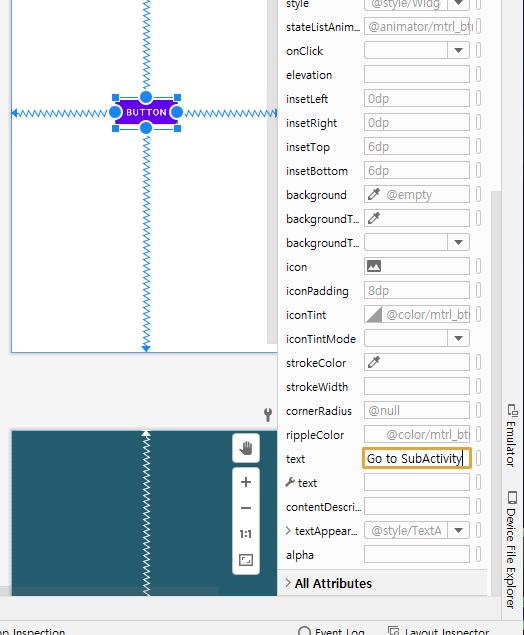Select the pan hand tool
This screenshot has width=524, height=635.
click(x=246, y=448)
